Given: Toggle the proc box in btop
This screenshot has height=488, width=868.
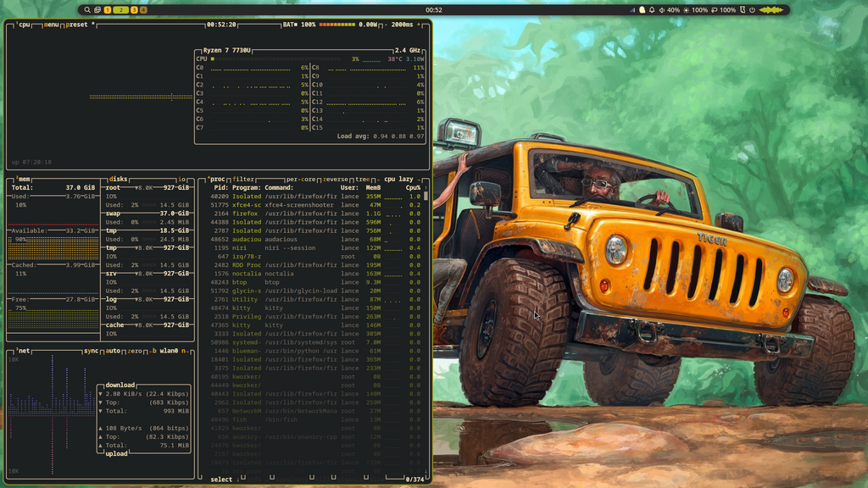Looking at the screenshot, I should click(x=216, y=180).
